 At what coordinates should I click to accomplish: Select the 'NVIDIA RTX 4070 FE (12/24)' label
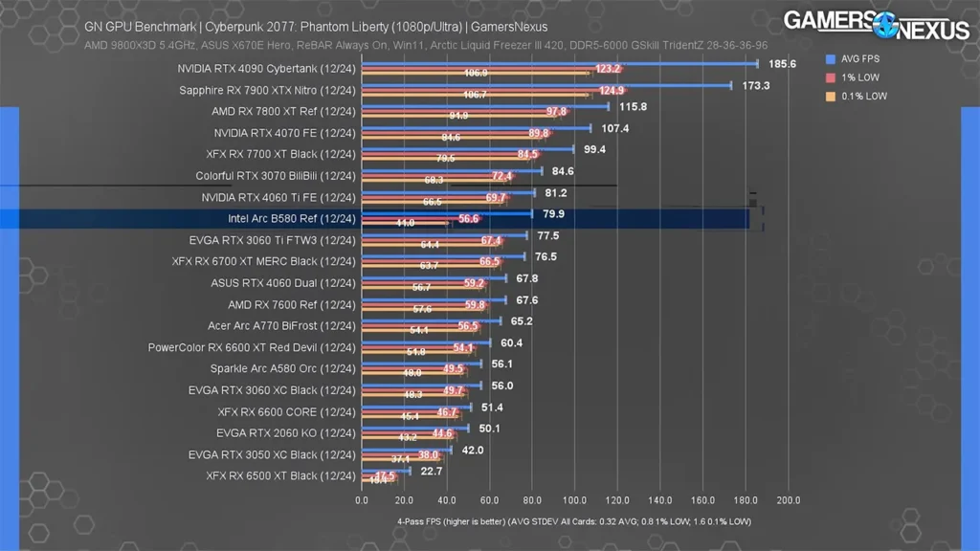(284, 133)
